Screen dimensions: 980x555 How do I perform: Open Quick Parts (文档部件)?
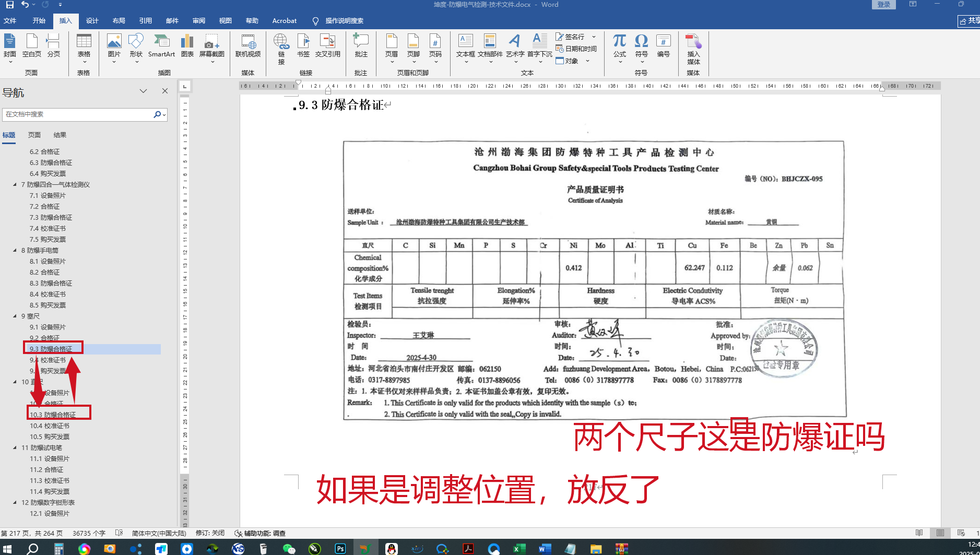(490, 48)
